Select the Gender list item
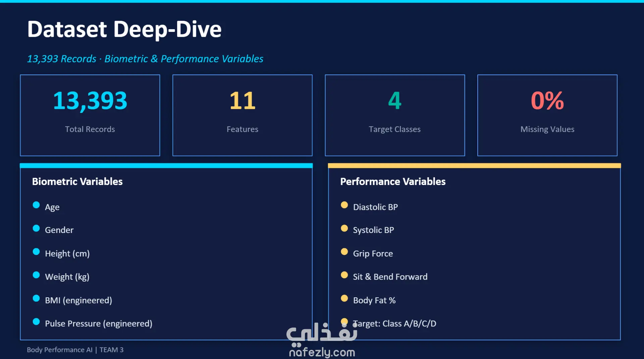This screenshot has width=644, height=359. [x=59, y=230]
